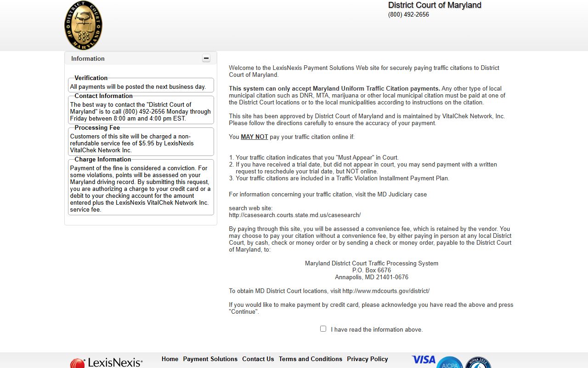Open the Privacy Policy footer link
Viewport: 588px width, 368px height.
click(x=367, y=359)
